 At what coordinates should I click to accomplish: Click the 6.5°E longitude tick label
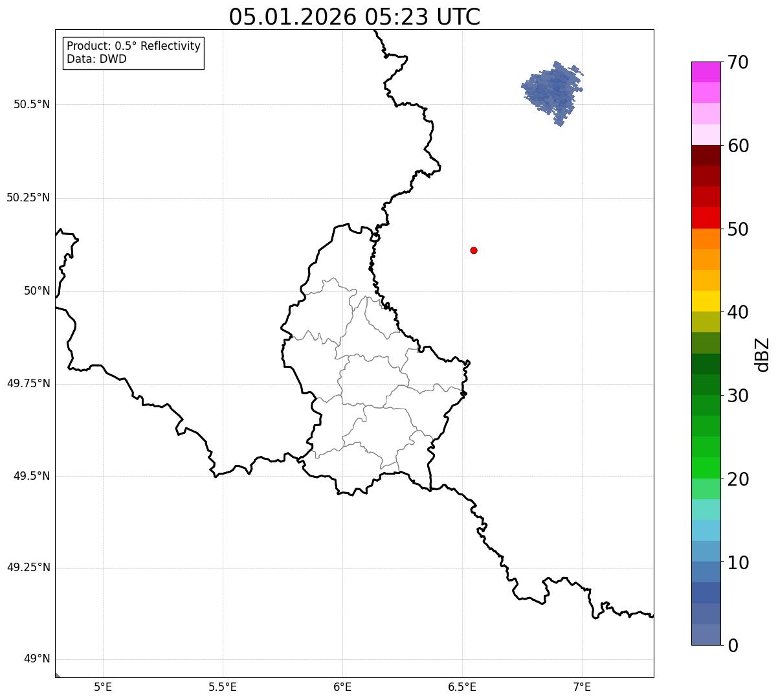tap(462, 686)
